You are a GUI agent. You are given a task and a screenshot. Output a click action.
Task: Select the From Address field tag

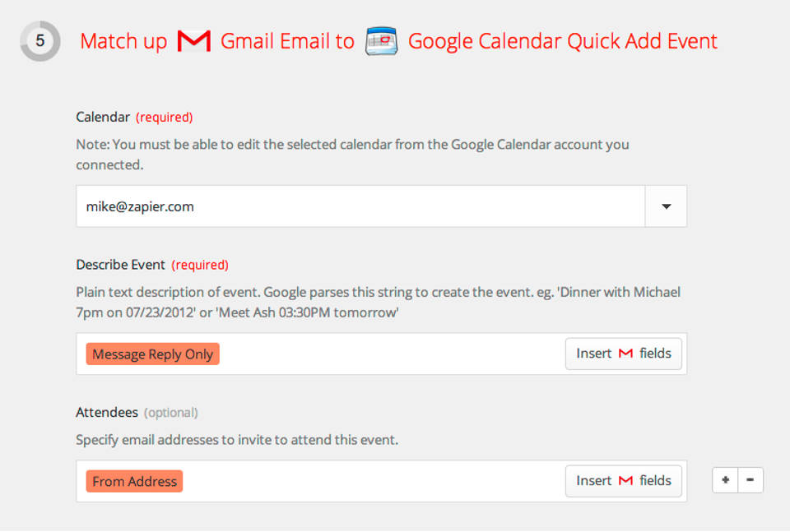(x=134, y=482)
